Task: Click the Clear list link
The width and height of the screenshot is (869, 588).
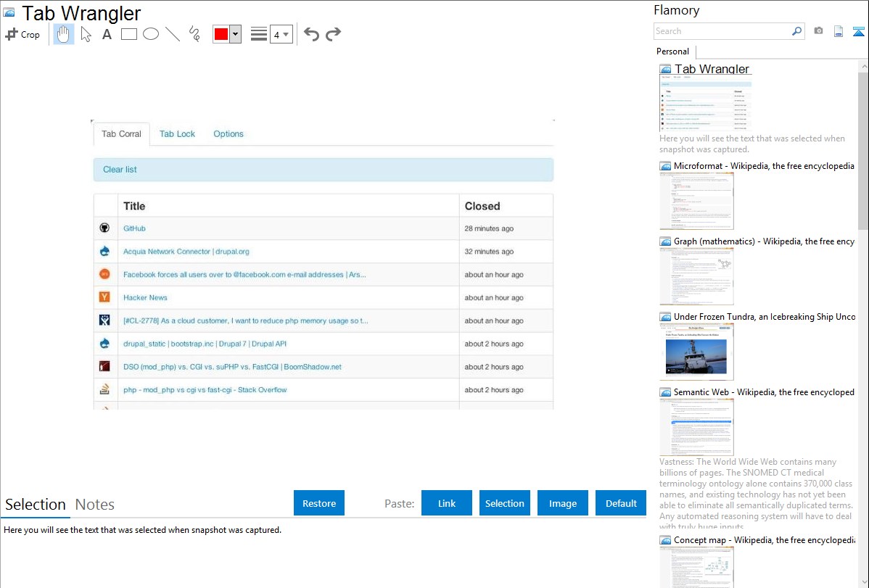Action: (120, 170)
